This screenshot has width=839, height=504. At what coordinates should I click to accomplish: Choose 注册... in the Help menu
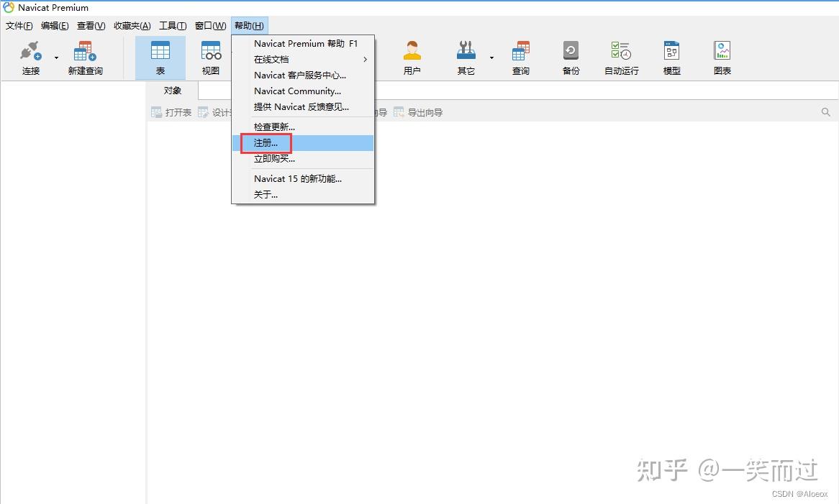click(303, 142)
